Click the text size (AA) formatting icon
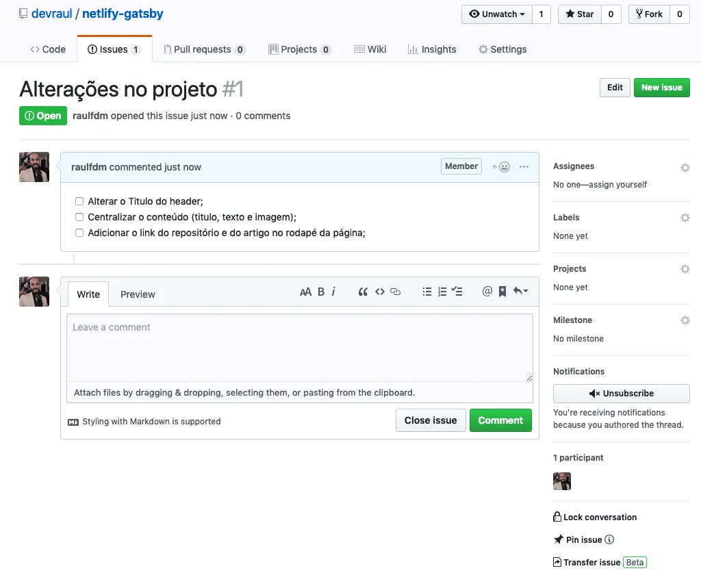The image size is (701, 588). tap(305, 292)
